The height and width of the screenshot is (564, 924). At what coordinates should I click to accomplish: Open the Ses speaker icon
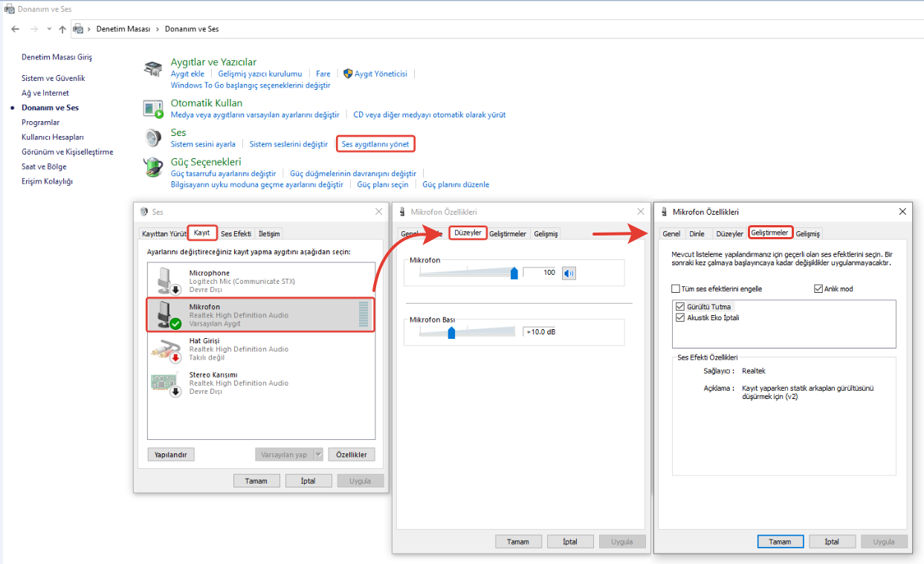click(x=153, y=137)
